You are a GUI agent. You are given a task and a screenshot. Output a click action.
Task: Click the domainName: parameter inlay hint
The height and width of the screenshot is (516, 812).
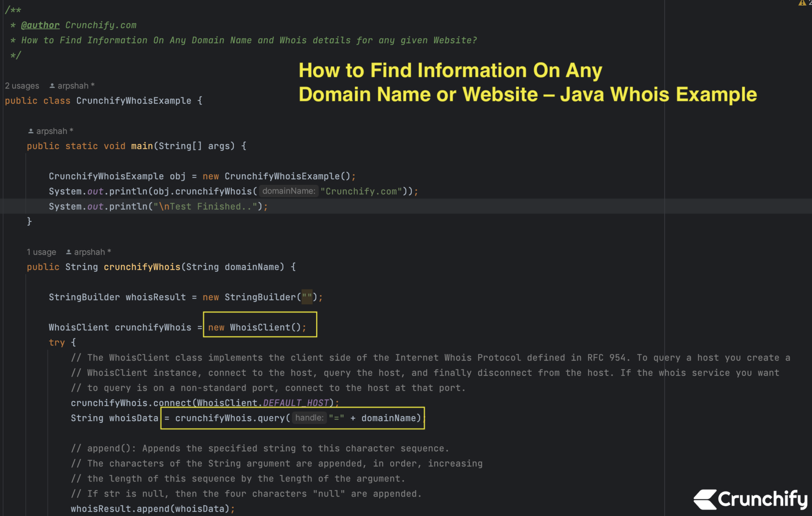click(x=288, y=191)
